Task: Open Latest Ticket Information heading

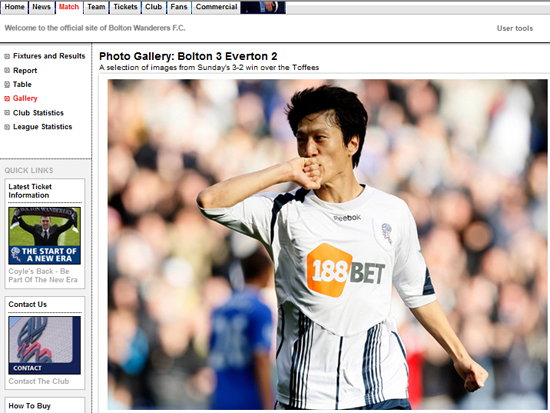Action: (x=30, y=191)
